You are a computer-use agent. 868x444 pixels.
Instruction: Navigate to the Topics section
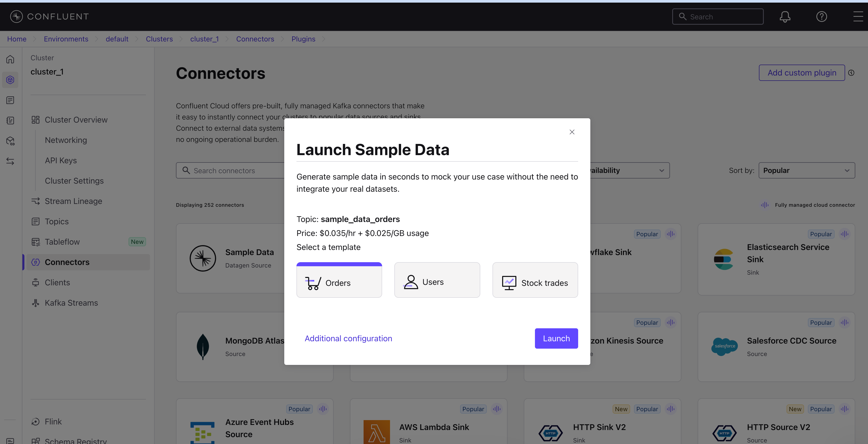[57, 221]
